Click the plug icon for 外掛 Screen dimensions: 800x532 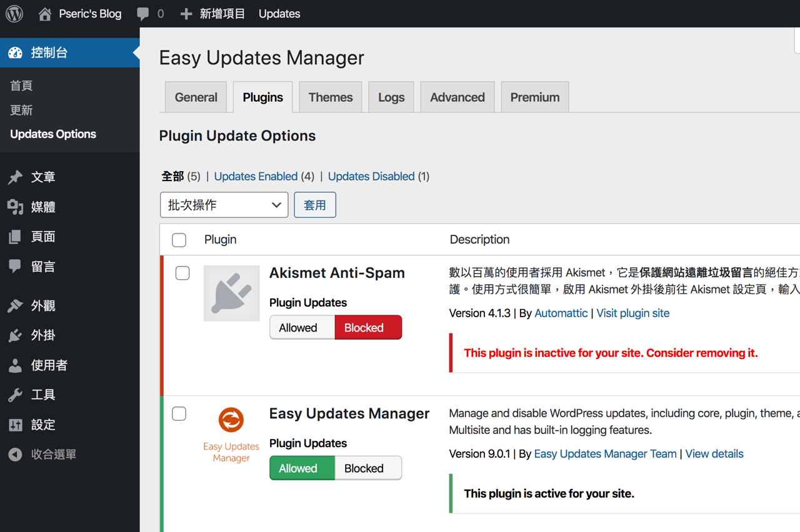pos(16,336)
